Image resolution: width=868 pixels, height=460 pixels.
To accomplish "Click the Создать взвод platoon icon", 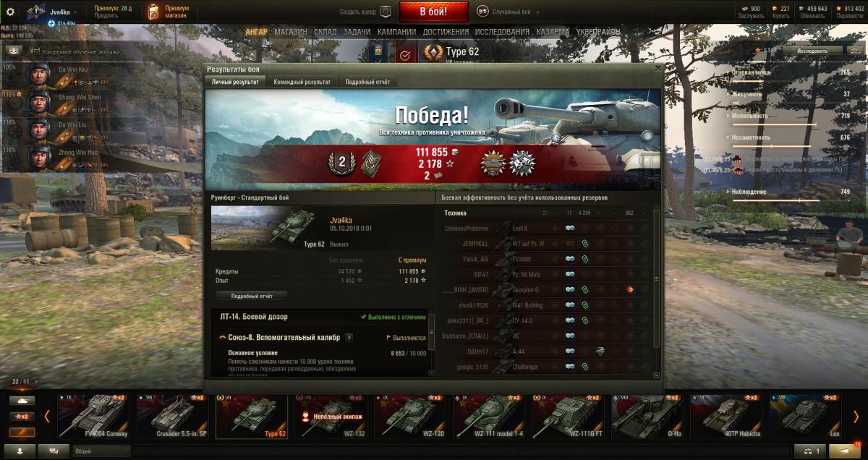I will tap(386, 12).
